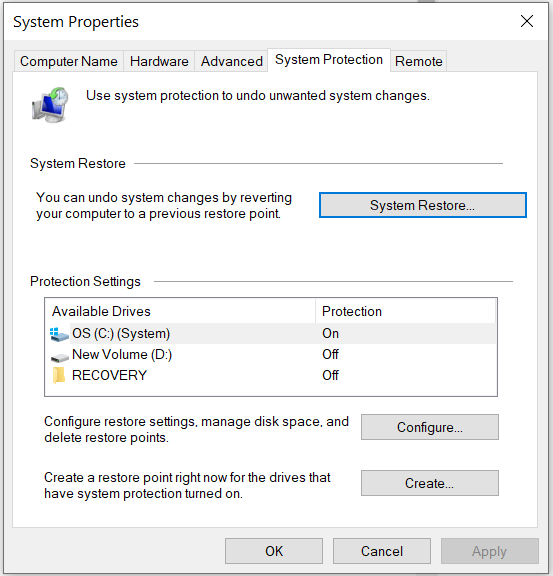Open the Hardware tab
This screenshot has height=576, width=553.
[159, 61]
